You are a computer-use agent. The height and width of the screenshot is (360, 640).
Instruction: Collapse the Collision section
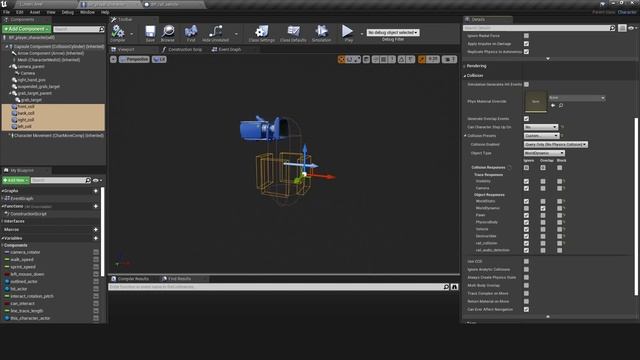(464, 76)
